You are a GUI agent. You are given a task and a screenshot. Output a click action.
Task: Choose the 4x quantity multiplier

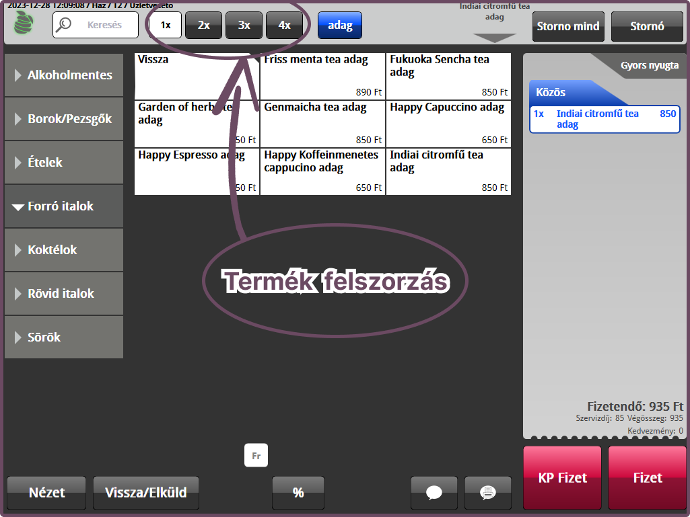285,25
